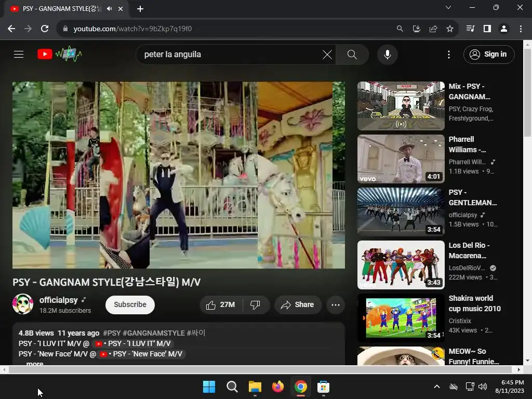Open YouTube settings three-dot menu
This screenshot has height=399, width=532.
[x=448, y=54]
